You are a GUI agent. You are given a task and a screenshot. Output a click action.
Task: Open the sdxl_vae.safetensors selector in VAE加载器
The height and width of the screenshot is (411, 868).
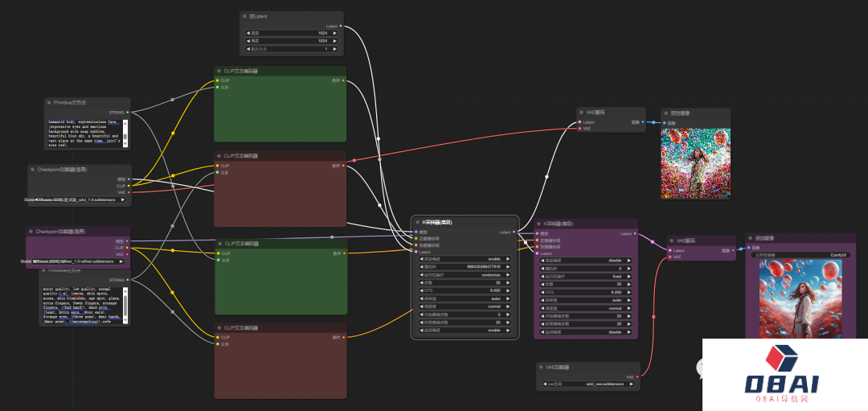coord(588,384)
